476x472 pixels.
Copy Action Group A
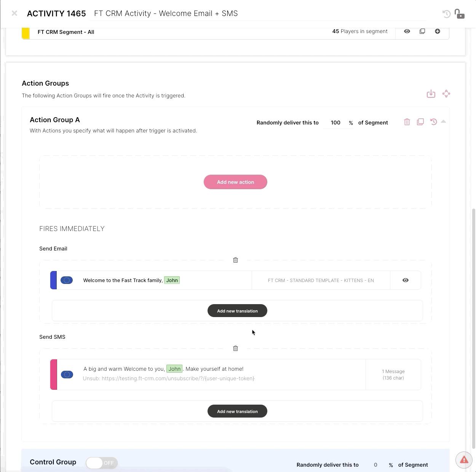[420, 122]
